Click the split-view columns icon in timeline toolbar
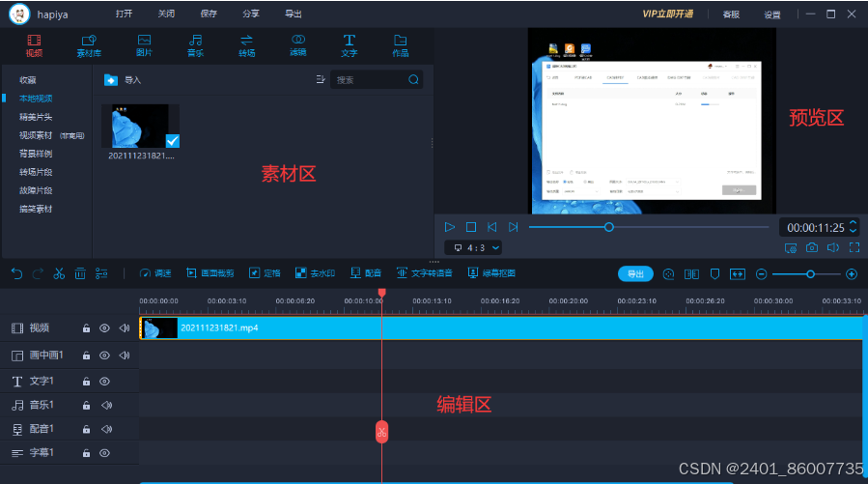868x484 pixels. [x=691, y=274]
